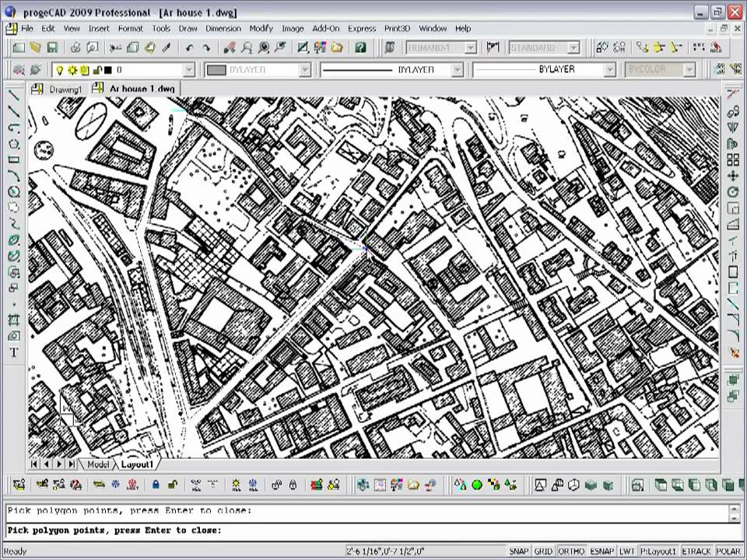Click the Move tool in the modify toolbar
Image resolution: width=747 pixels, height=560 pixels.
click(733, 177)
